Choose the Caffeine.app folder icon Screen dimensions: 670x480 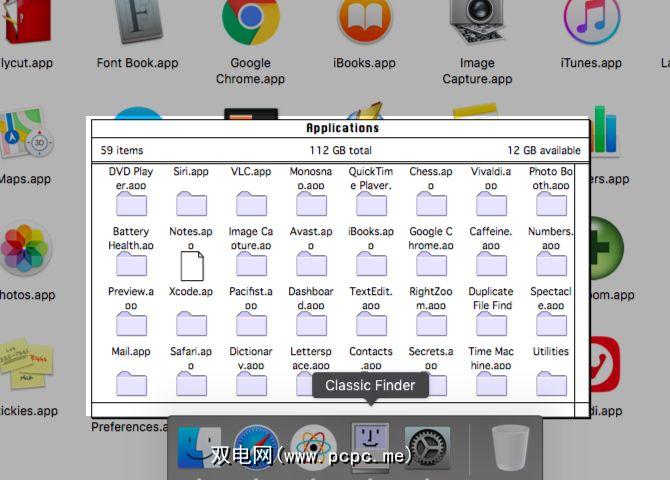[x=491, y=264]
